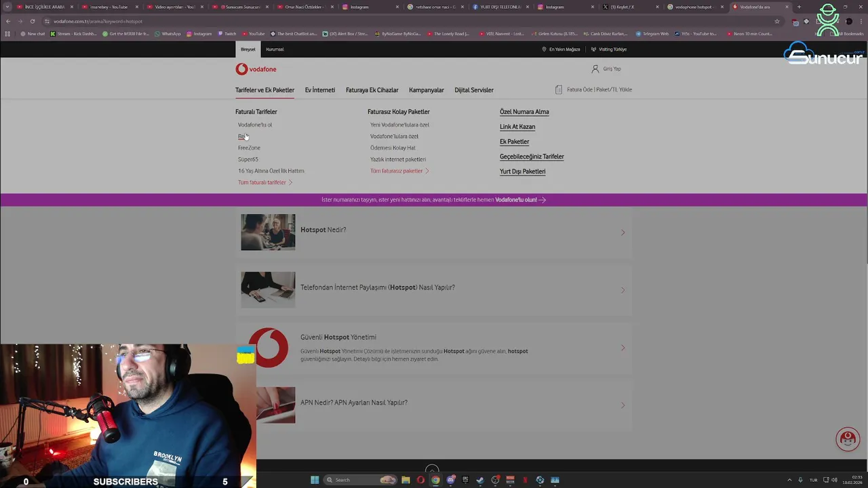Open the Twitch bookmark
The width and height of the screenshot is (868, 488).
[227, 33]
